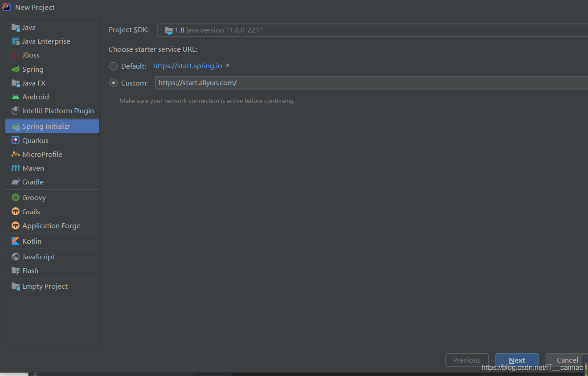
Task: Click the JavaScript globe icon
Action: pyautogui.click(x=16, y=257)
